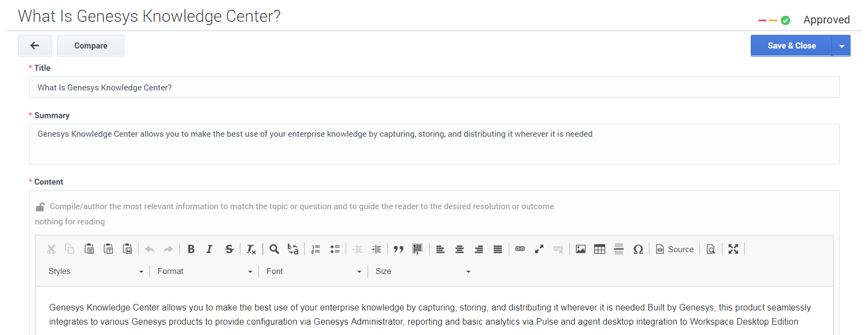Screen dimensions: 868x335
Task: Maximize the editor area
Action: pos(733,249)
